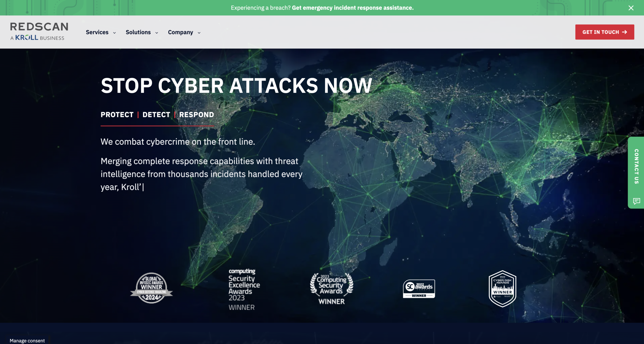Click the GET IN TOUCH button
Screen dimensions: 644x344
(x=605, y=32)
